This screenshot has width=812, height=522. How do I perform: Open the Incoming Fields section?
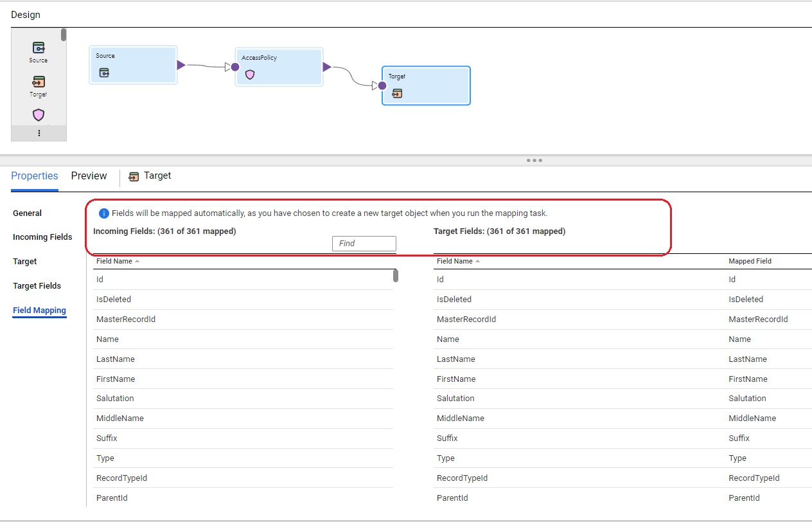42,237
